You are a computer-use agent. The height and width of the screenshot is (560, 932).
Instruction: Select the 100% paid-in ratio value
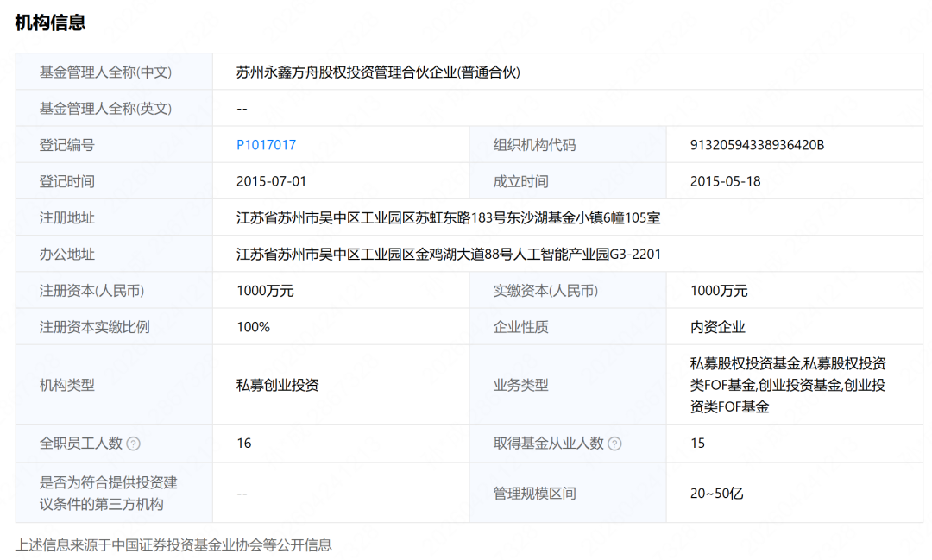tap(253, 327)
